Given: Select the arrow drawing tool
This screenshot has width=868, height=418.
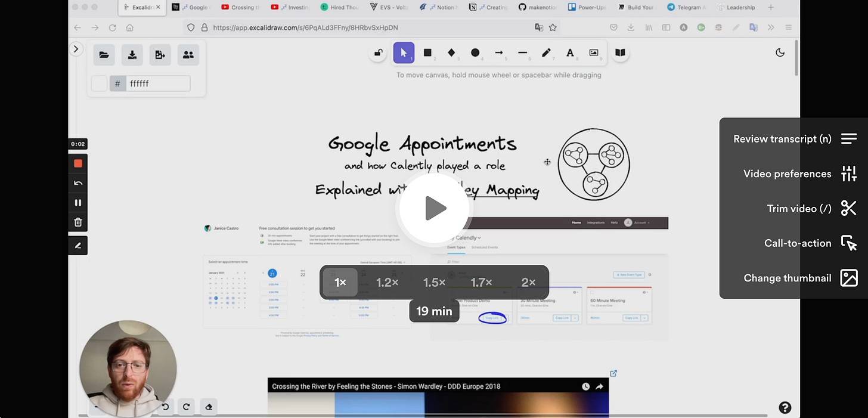Looking at the screenshot, I should pos(499,53).
